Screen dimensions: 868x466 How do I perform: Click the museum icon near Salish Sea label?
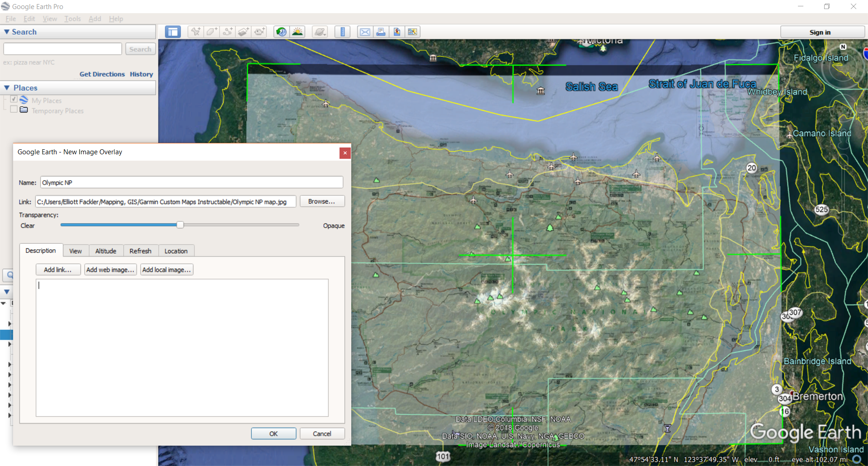(x=541, y=91)
